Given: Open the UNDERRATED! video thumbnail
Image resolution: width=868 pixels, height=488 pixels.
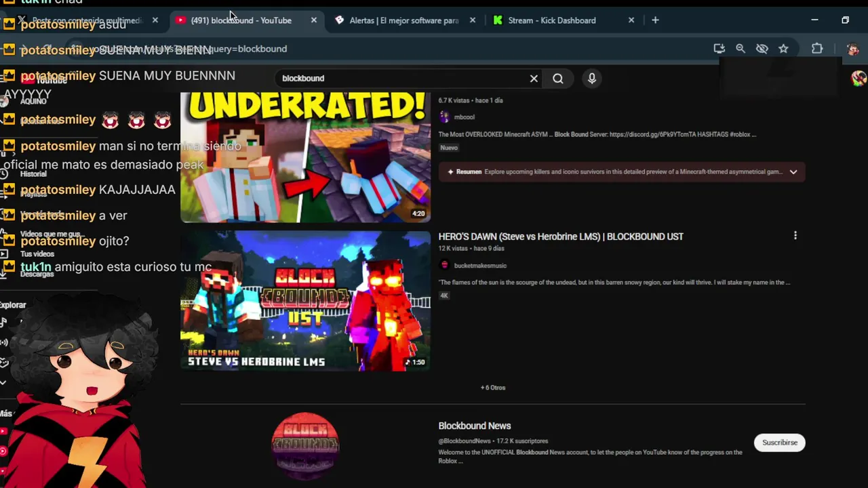Looking at the screenshot, I should click(305, 157).
